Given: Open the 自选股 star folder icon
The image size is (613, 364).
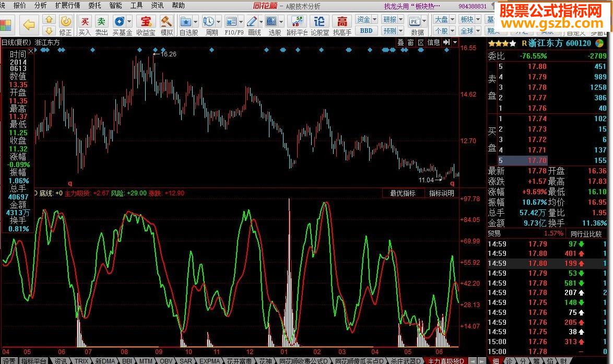Looking at the screenshot, I should click(186, 21).
